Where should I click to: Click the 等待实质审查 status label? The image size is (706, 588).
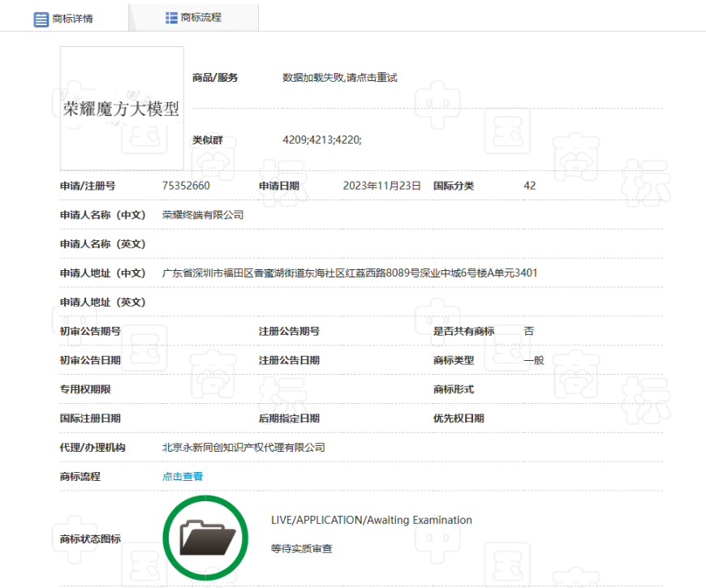(x=301, y=549)
